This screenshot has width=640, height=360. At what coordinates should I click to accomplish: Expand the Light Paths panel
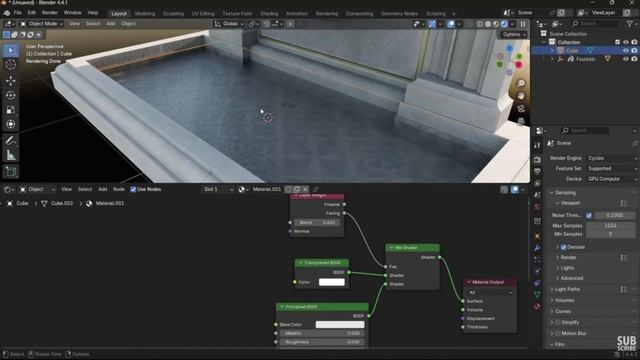coord(567,289)
